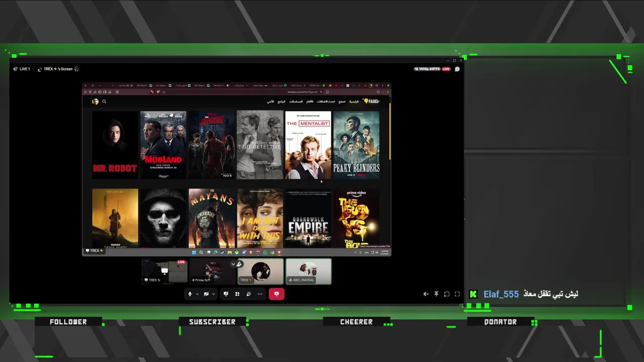This screenshot has height=362, width=644.
Task: Select the Prime 3zff participant tile
Action: click(x=212, y=271)
